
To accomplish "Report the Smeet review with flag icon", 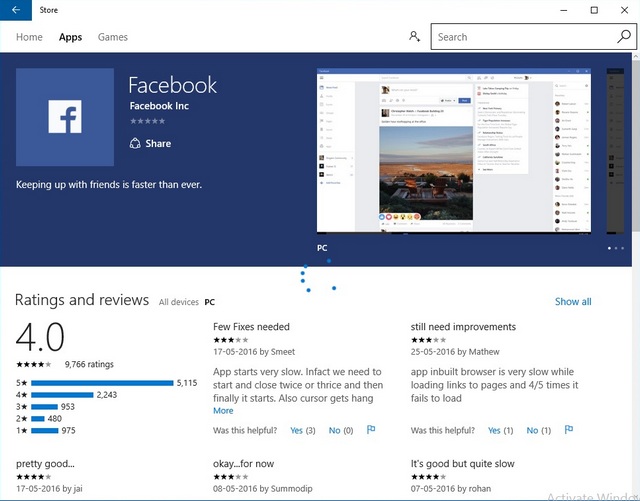I will (371, 430).
